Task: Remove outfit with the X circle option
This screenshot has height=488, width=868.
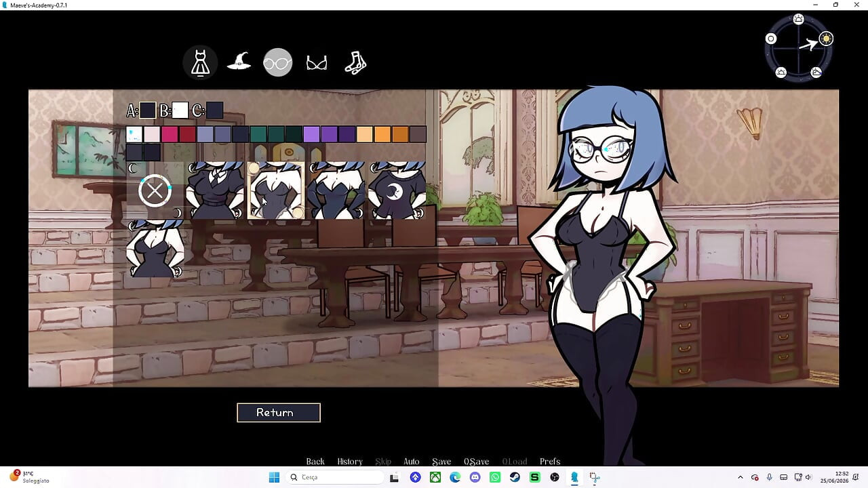Action: (x=155, y=190)
